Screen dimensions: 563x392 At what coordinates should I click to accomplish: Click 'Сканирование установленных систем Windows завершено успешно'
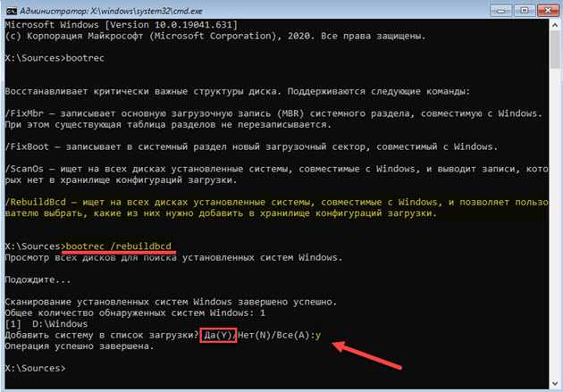(x=171, y=302)
